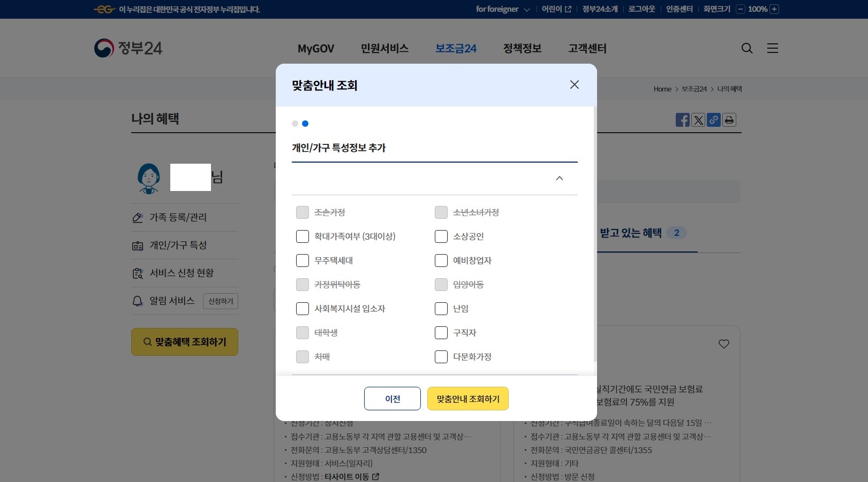The image size is (868, 482).
Task: Switch to the 보조금24 menu
Action: click(456, 48)
